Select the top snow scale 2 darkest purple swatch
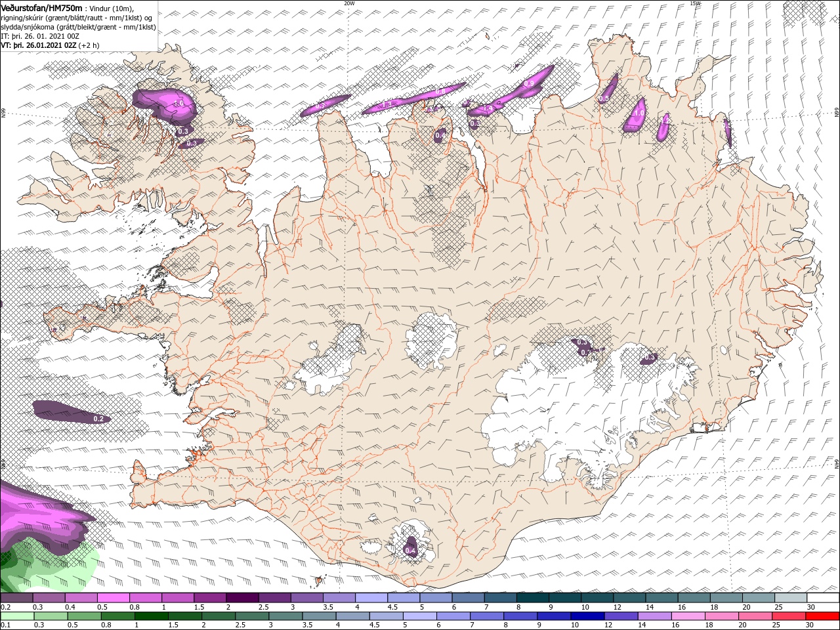Image resolution: width=840 pixels, height=630 pixels. point(241,598)
